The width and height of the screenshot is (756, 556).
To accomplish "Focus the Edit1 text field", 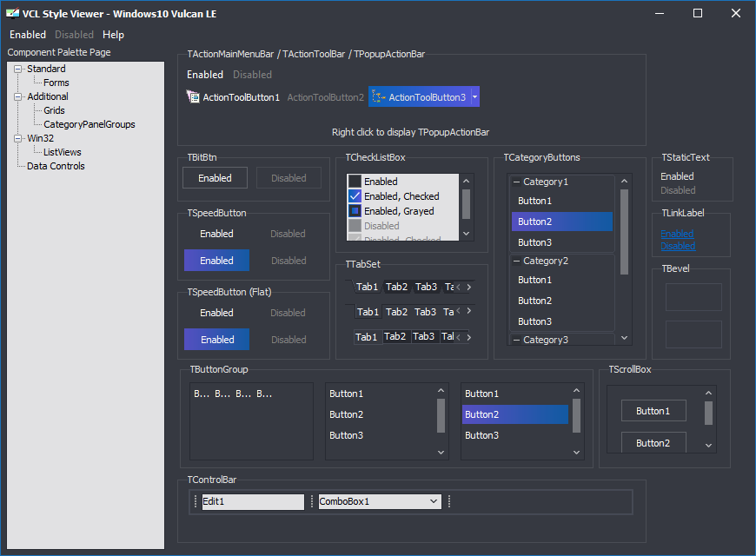I will [x=253, y=501].
